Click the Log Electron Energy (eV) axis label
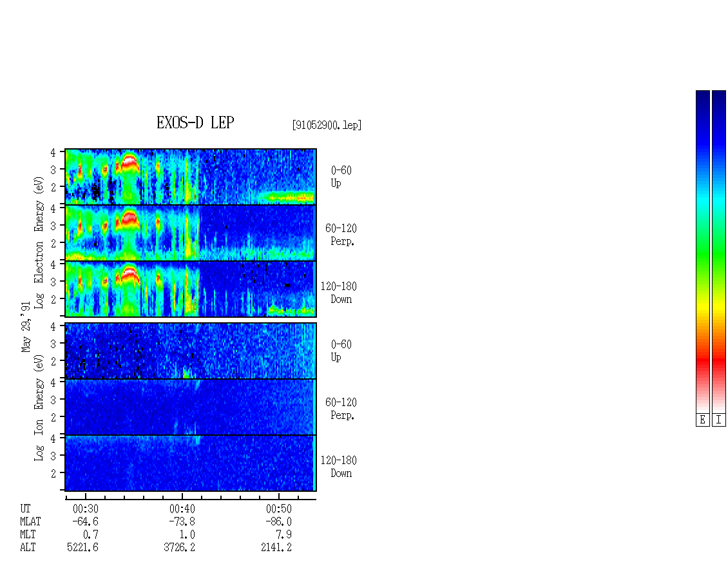 coord(39,242)
